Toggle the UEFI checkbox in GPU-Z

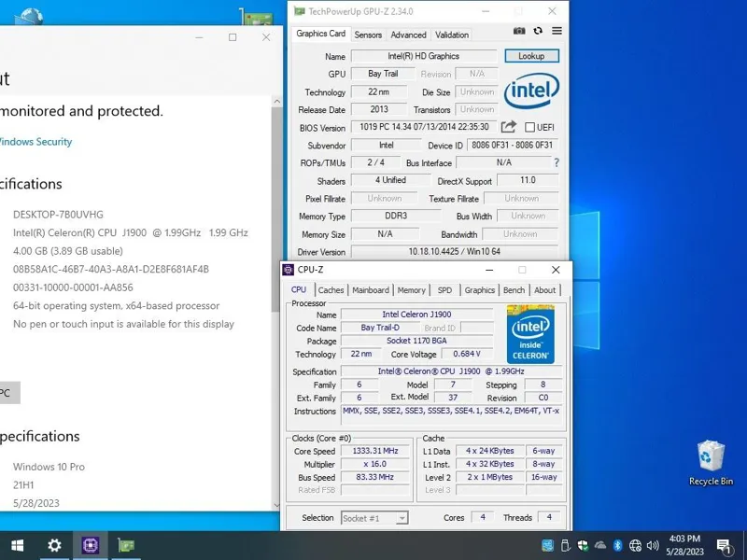click(x=529, y=127)
